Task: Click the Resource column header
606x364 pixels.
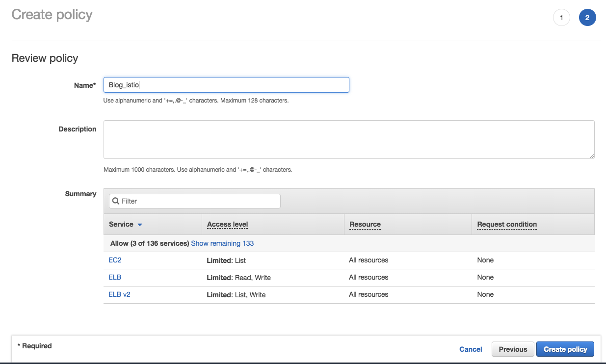Action: click(x=365, y=224)
